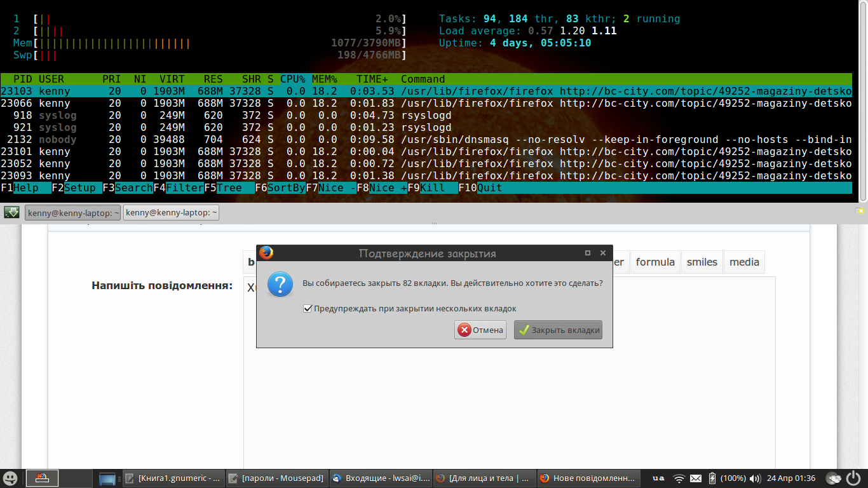Uncheck the warn-on-closing-multiple-tabs checkbox
The height and width of the screenshot is (488, 868).
click(308, 309)
